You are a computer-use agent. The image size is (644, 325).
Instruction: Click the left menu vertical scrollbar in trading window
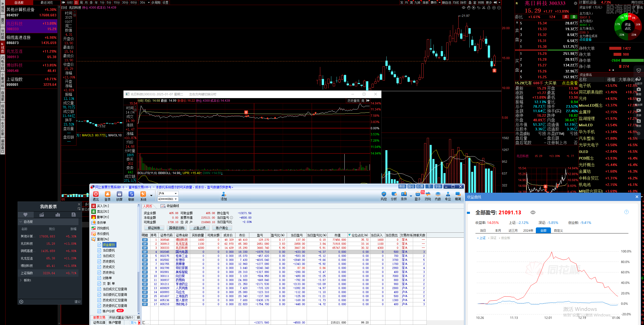pyautogui.click(x=139, y=259)
